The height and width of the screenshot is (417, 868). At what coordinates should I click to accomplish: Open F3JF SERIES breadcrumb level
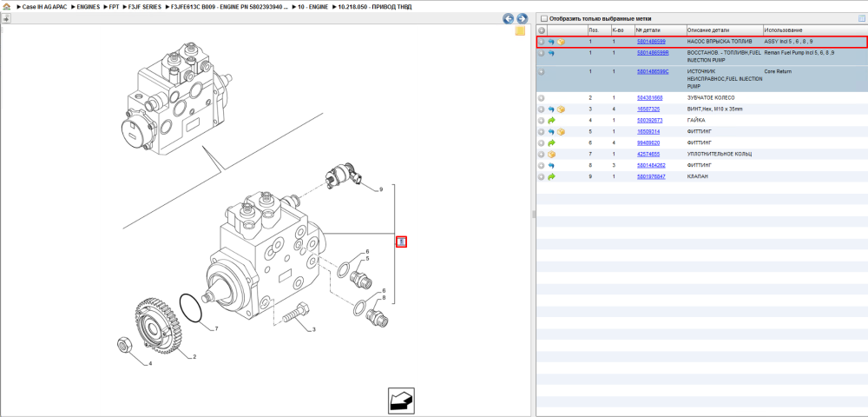pos(146,7)
